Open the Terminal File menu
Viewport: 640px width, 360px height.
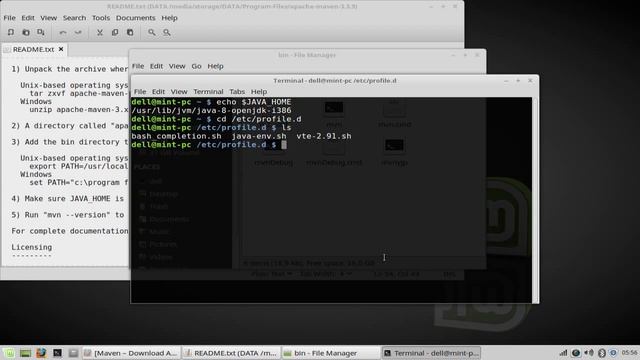tap(140, 91)
